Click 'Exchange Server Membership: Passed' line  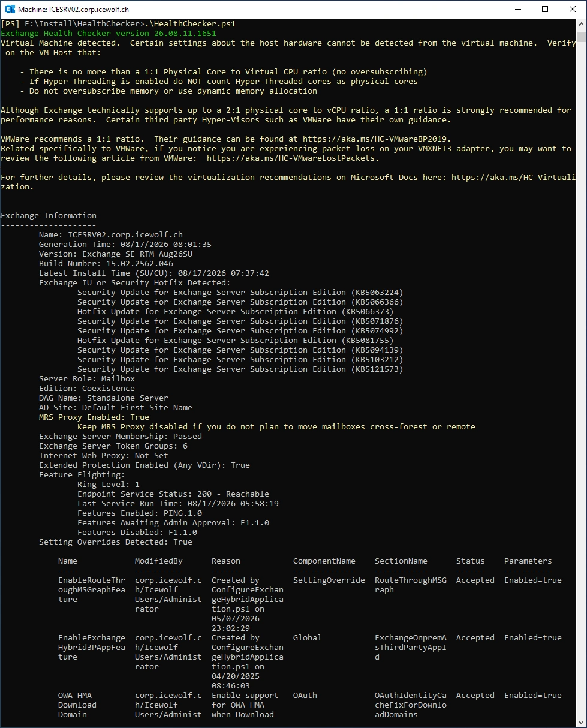click(121, 437)
